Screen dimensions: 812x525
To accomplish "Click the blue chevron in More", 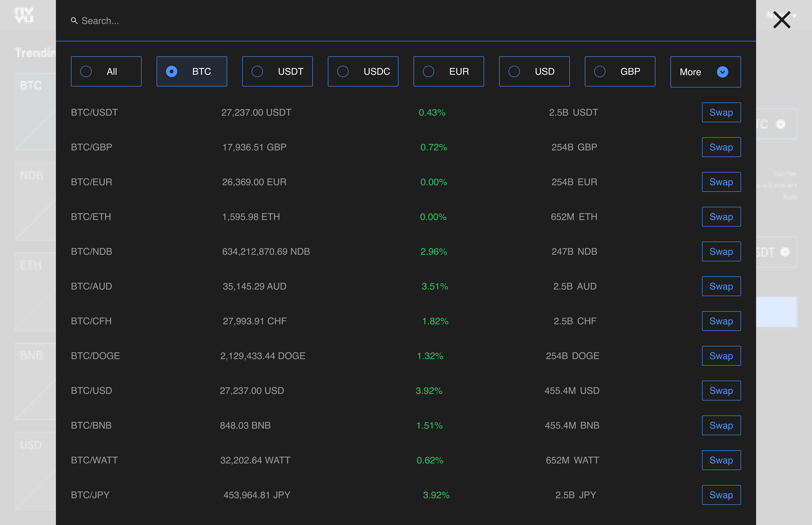I will pos(722,72).
